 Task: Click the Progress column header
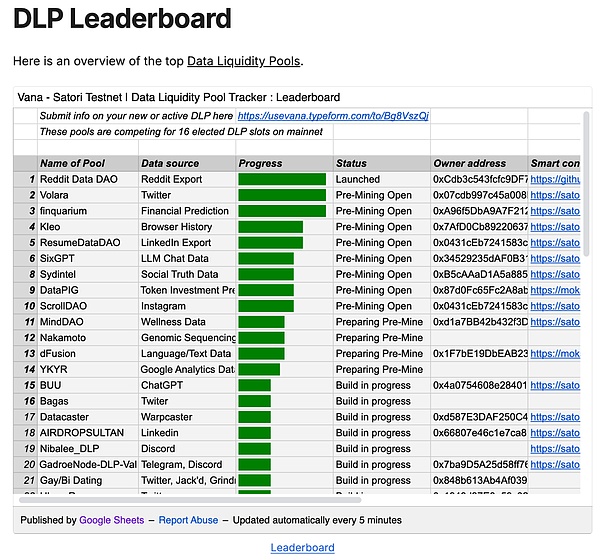click(282, 163)
